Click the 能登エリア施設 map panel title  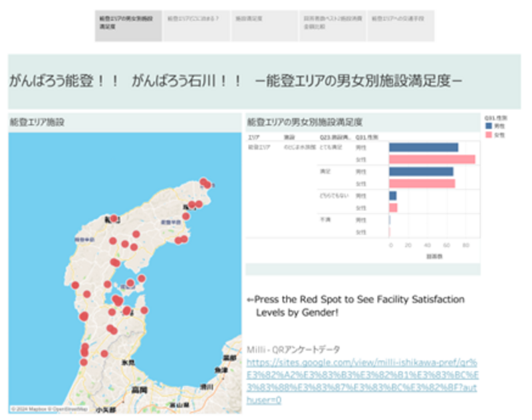[37, 122]
